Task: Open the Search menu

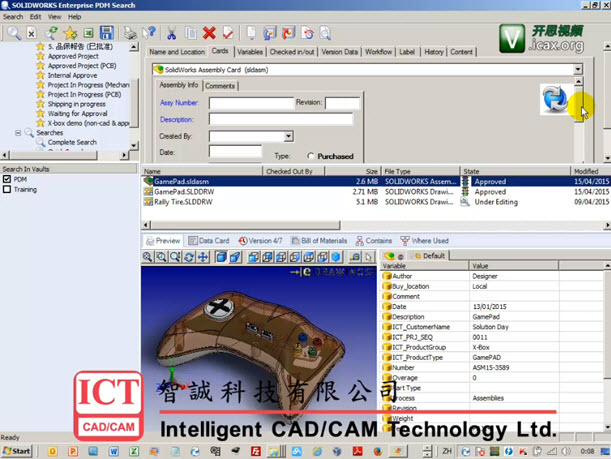Action: (x=13, y=17)
